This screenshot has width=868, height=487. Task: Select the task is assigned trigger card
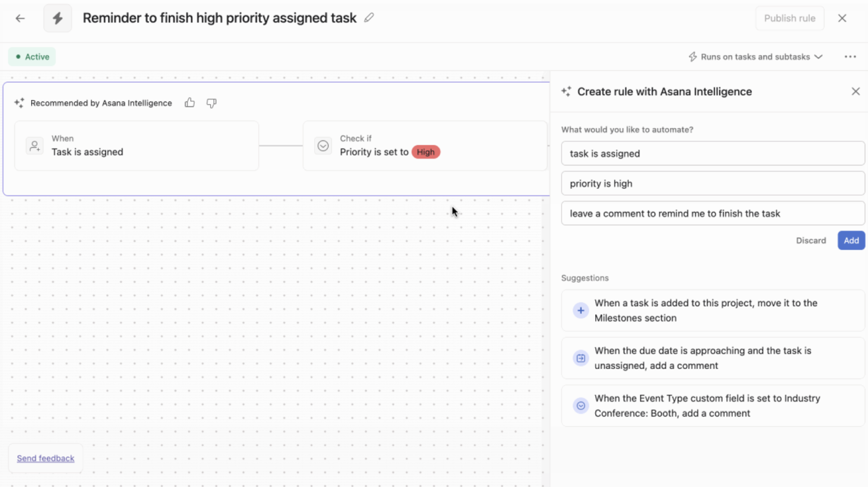click(x=136, y=145)
